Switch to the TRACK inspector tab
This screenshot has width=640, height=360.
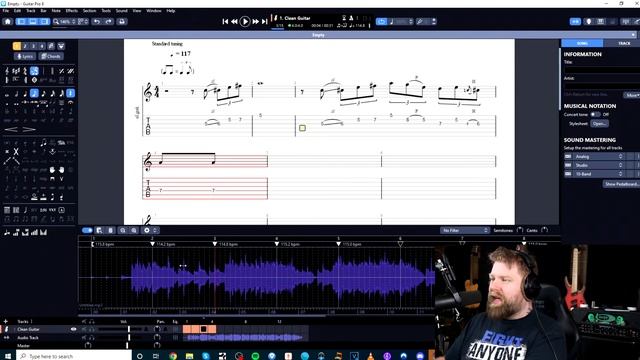click(x=624, y=43)
